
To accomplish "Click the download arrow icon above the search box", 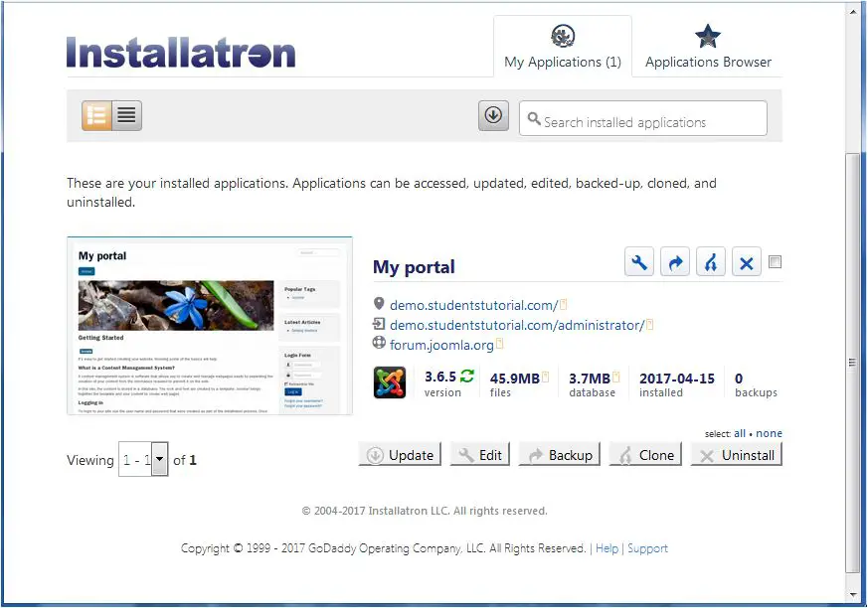I will pyautogui.click(x=493, y=115).
